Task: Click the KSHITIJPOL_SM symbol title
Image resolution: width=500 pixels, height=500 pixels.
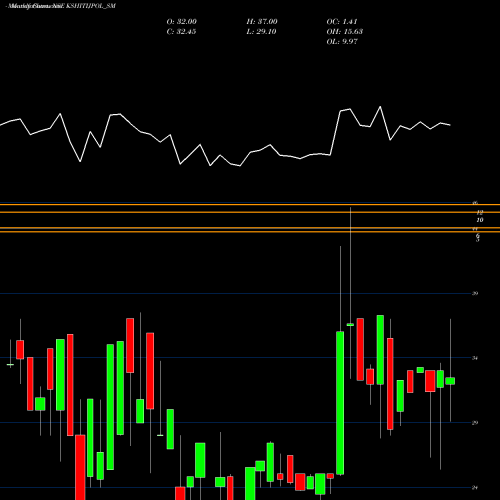Action: click(91, 6)
